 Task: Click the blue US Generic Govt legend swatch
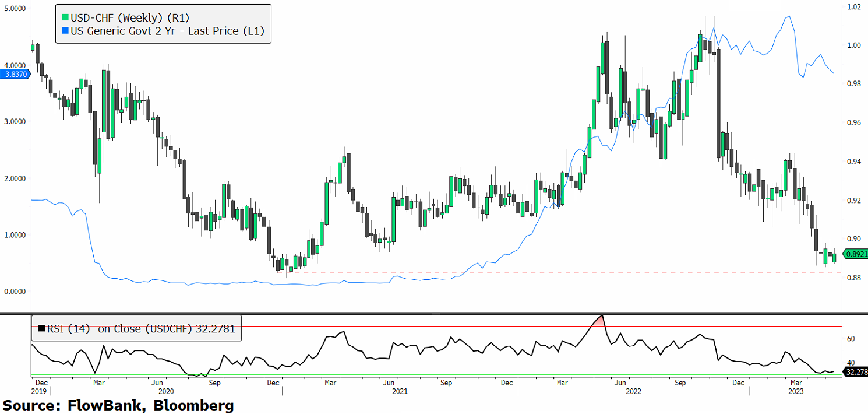click(x=64, y=31)
